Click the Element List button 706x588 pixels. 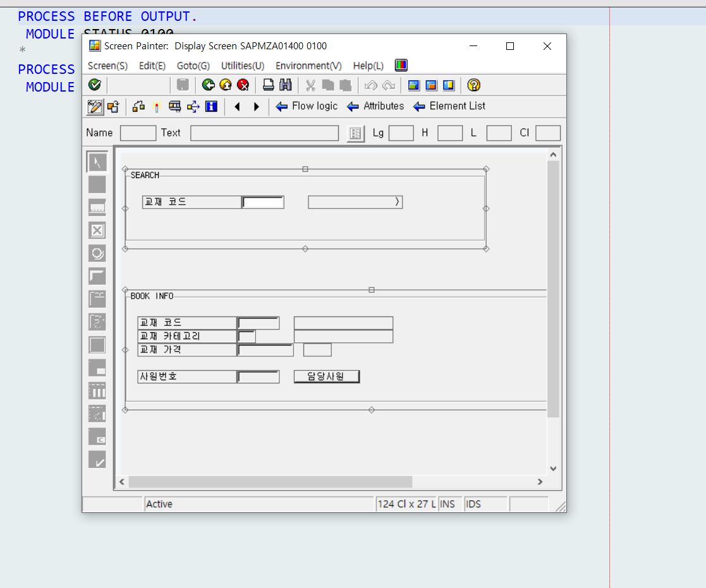pos(449,106)
